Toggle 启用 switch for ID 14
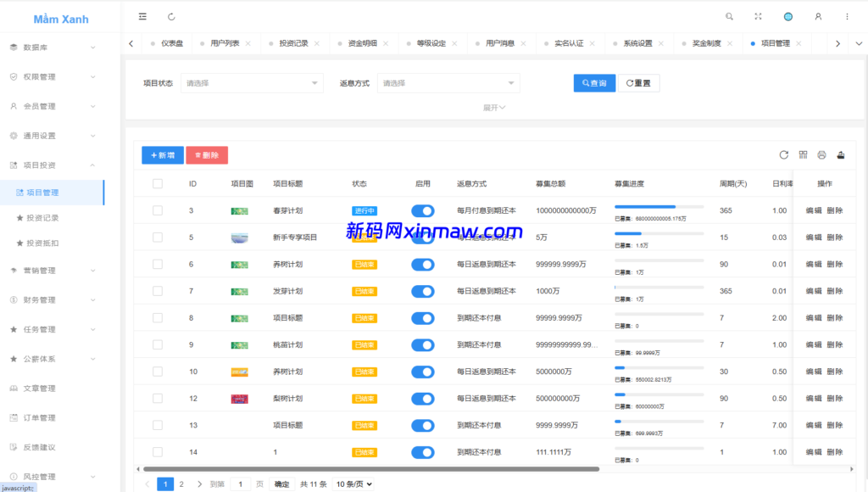 coord(423,453)
